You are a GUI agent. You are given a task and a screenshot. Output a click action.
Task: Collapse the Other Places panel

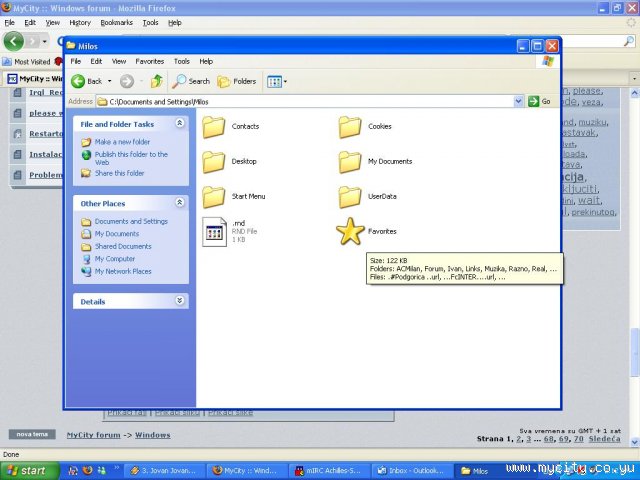(180, 202)
